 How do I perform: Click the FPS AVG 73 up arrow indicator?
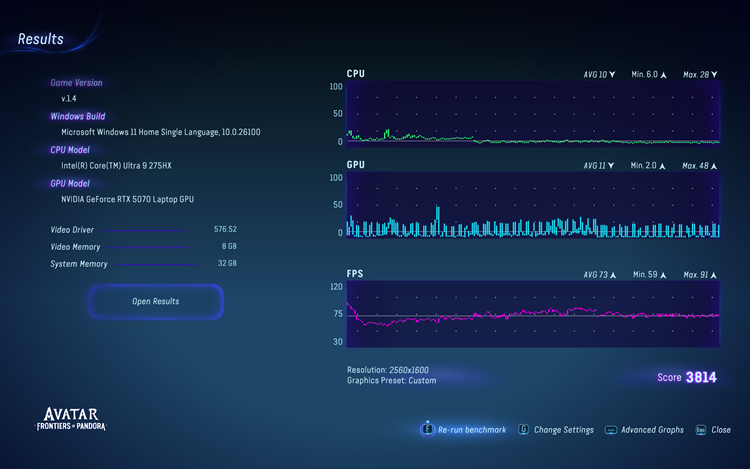tap(613, 275)
